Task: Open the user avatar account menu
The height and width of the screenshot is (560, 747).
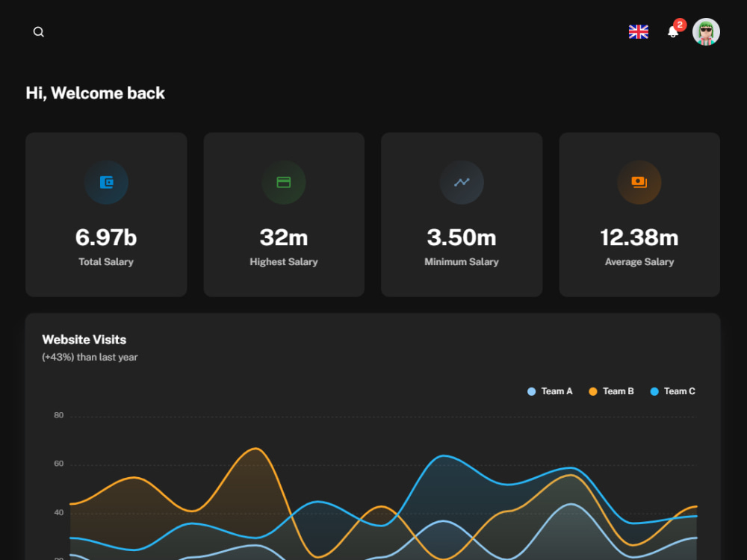Action: tap(706, 32)
